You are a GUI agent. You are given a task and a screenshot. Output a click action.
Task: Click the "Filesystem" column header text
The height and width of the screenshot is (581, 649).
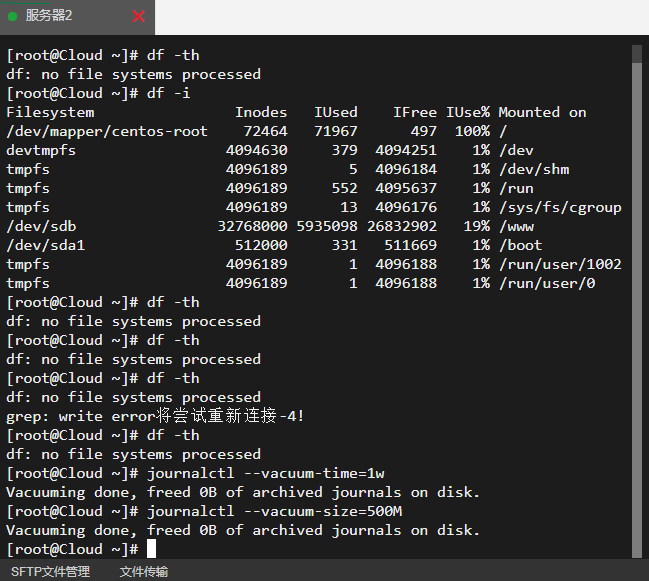50,112
